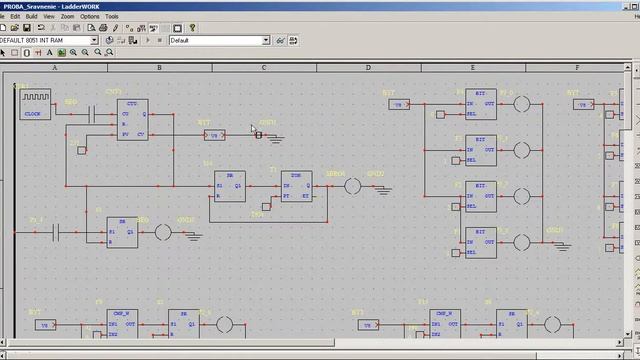Undo the last action with the toolbar arrow
The image size is (640, 360).
point(41,28)
